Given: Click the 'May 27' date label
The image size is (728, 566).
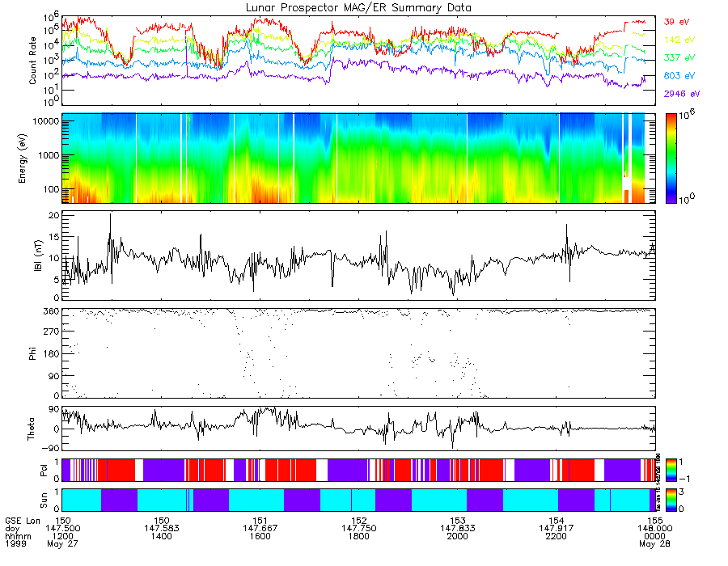Looking at the screenshot, I should (x=62, y=543).
